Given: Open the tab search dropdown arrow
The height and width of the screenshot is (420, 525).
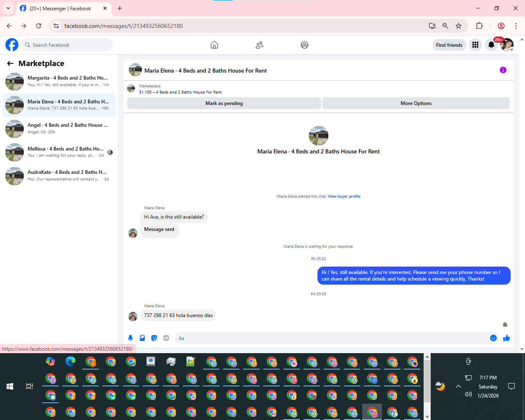Looking at the screenshot, I should 8,8.
